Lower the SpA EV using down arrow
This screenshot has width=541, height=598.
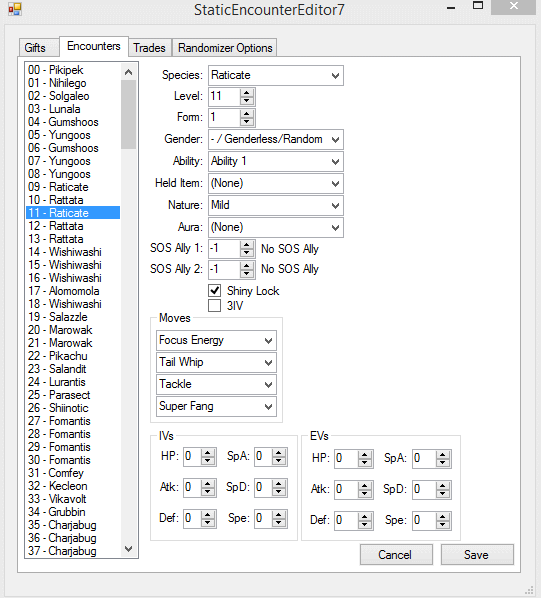pyautogui.click(x=443, y=463)
